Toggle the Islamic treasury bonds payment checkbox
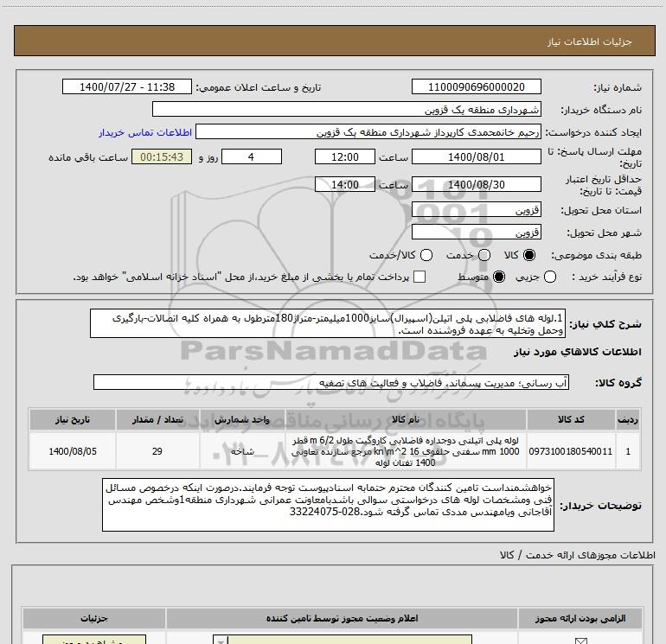The width and height of the screenshot is (666, 644). click(x=419, y=277)
